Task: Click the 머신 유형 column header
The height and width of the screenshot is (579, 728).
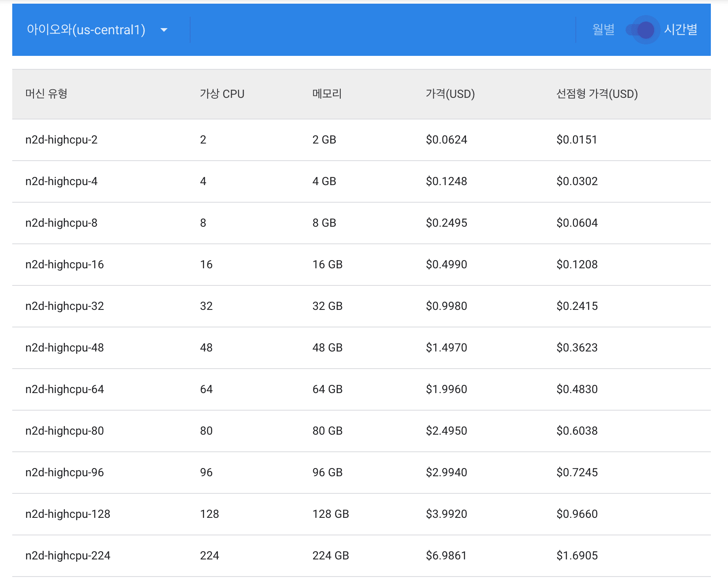Action: point(46,94)
